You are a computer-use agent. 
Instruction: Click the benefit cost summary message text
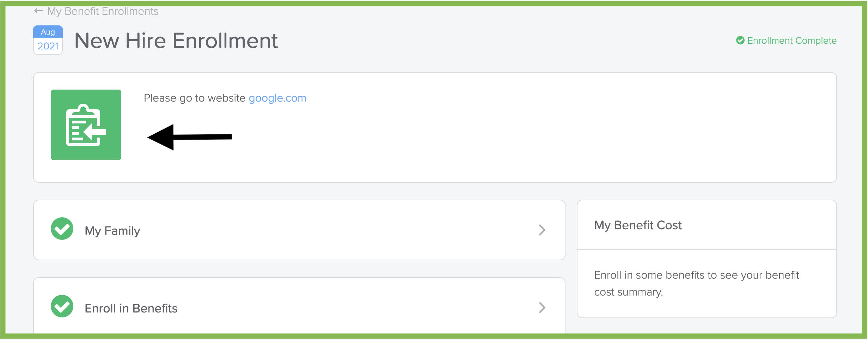(697, 283)
